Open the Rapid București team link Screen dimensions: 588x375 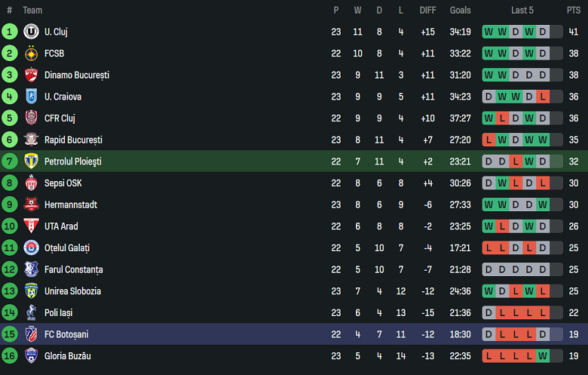pos(74,140)
